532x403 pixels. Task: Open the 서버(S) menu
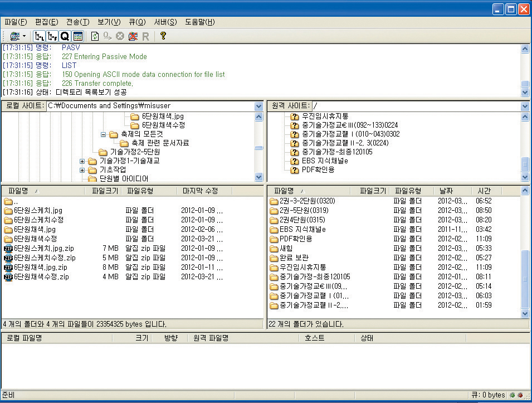click(165, 22)
